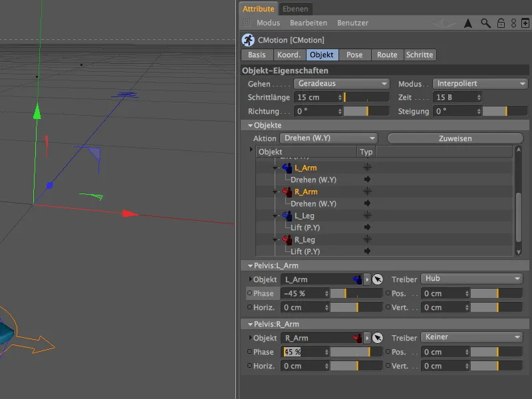Screen dimensions: 532x399
Task: Select the Objekt tab
Action: click(x=322, y=55)
